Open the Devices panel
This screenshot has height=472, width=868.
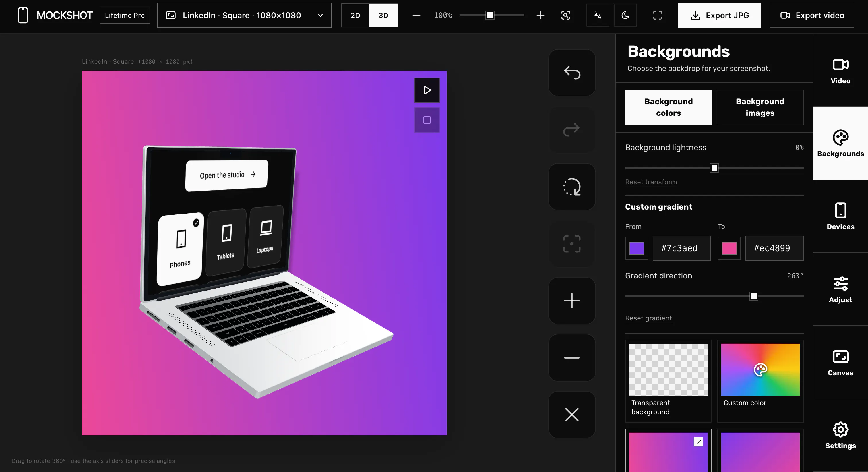840,216
